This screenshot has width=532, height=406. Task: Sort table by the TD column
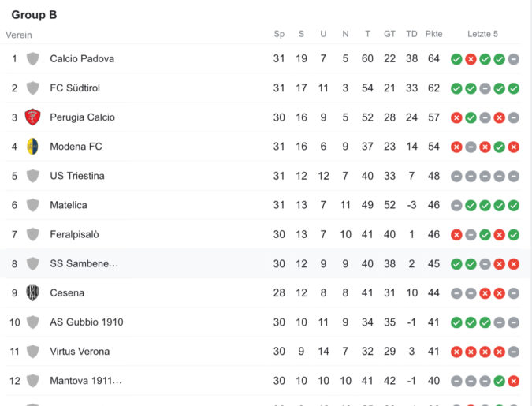coord(411,34)
